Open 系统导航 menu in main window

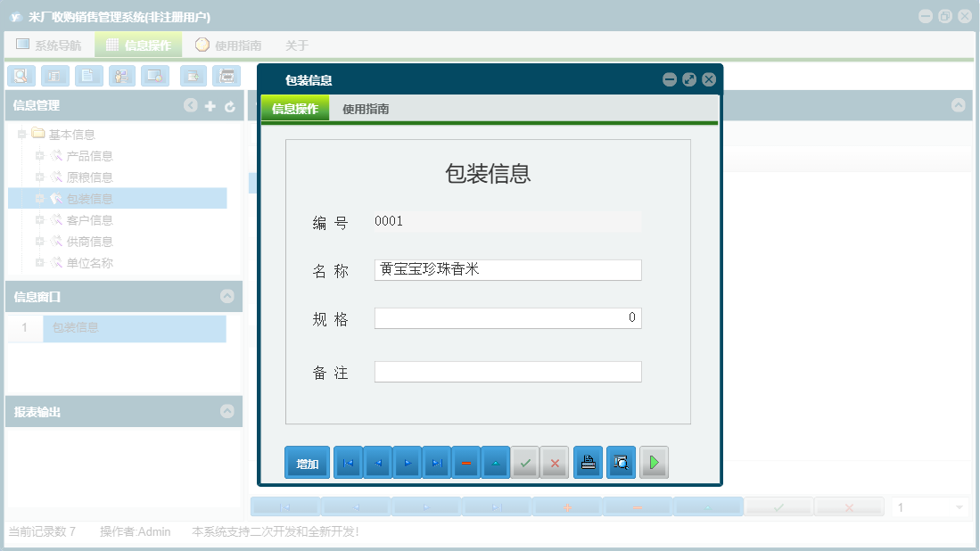tap(49, 45)
